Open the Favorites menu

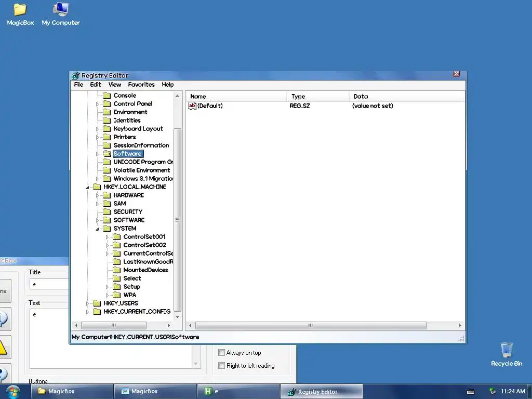click(x=141, y=85)
